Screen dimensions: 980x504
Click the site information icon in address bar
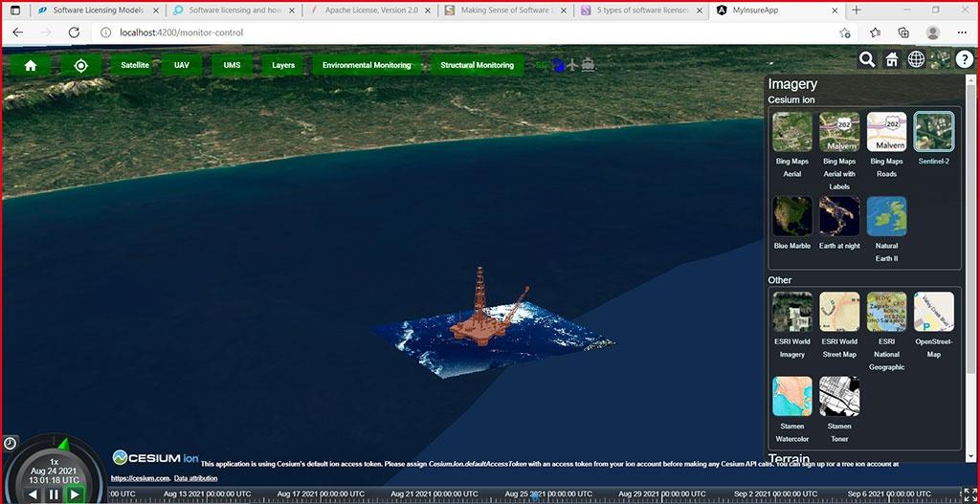(105, 33)
